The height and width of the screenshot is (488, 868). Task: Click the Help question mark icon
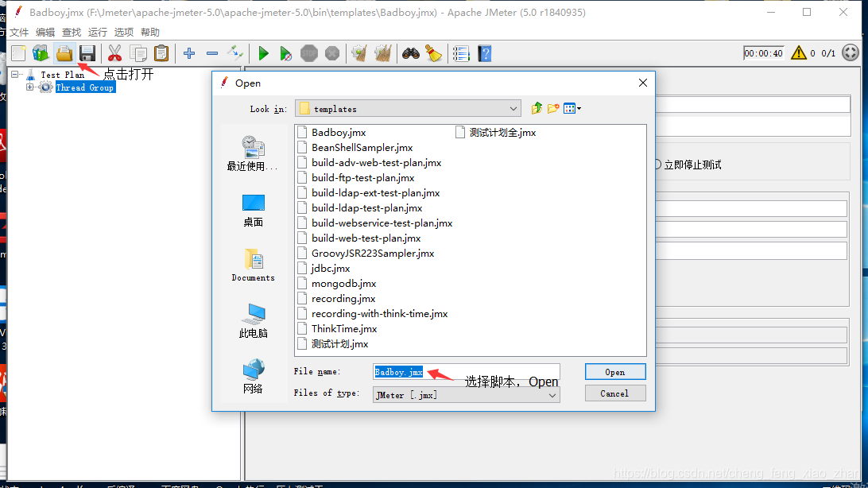[484, 54]
